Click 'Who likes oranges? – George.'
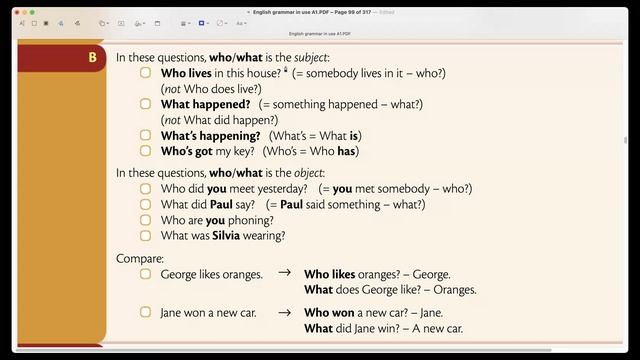 [x=377, y=274]
